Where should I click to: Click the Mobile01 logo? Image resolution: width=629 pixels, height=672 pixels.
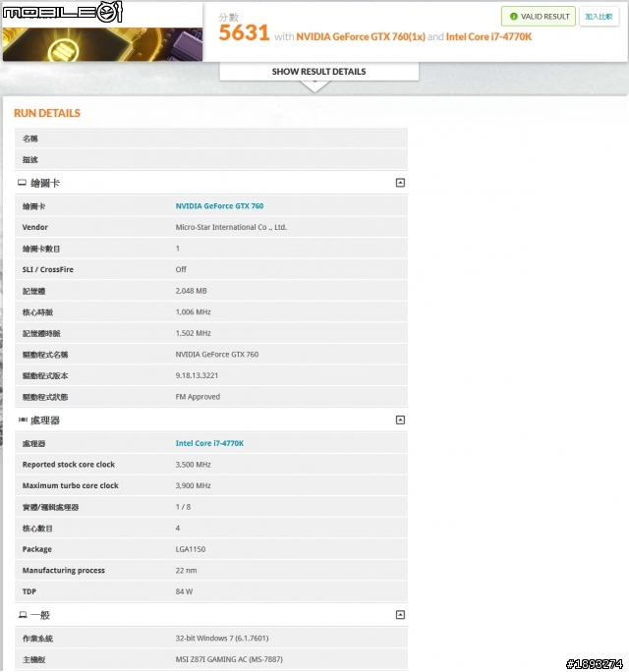pos(63,12)
